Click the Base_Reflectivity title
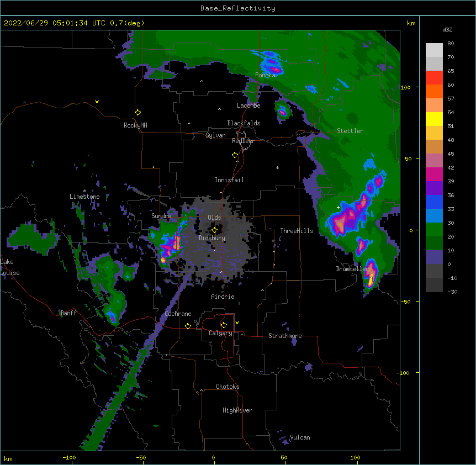Screen dimensions: 476x465 [x=238, y=8]
